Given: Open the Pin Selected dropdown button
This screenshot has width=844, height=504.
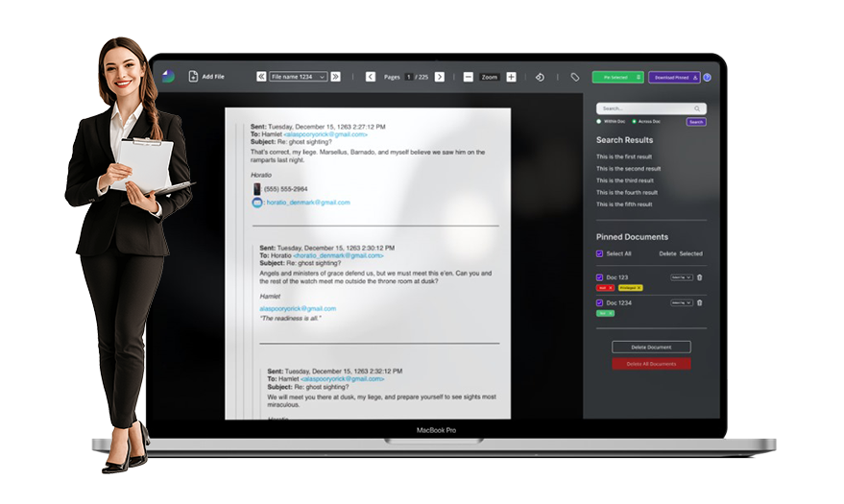Looking at the screenshot, I should pos(617,78).
